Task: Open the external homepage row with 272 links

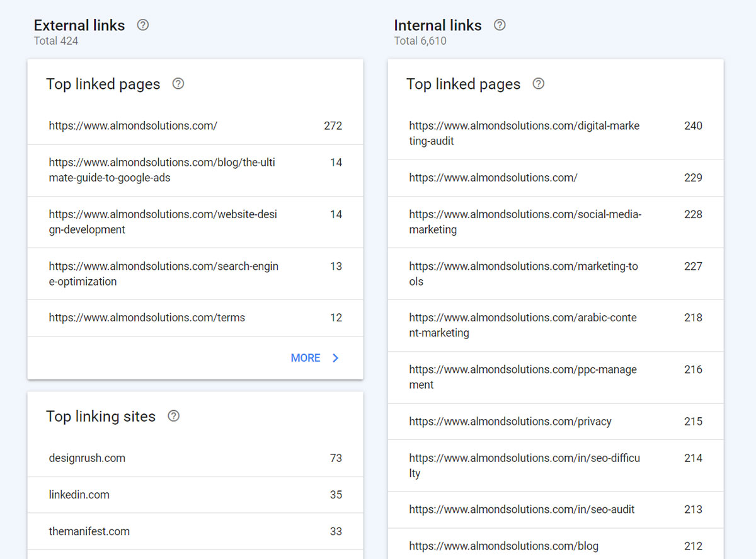Action: tap(195, 126)
